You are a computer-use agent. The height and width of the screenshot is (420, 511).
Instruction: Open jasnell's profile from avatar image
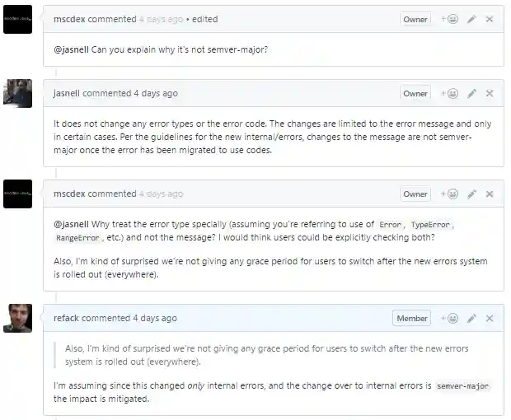coord(18,93)
